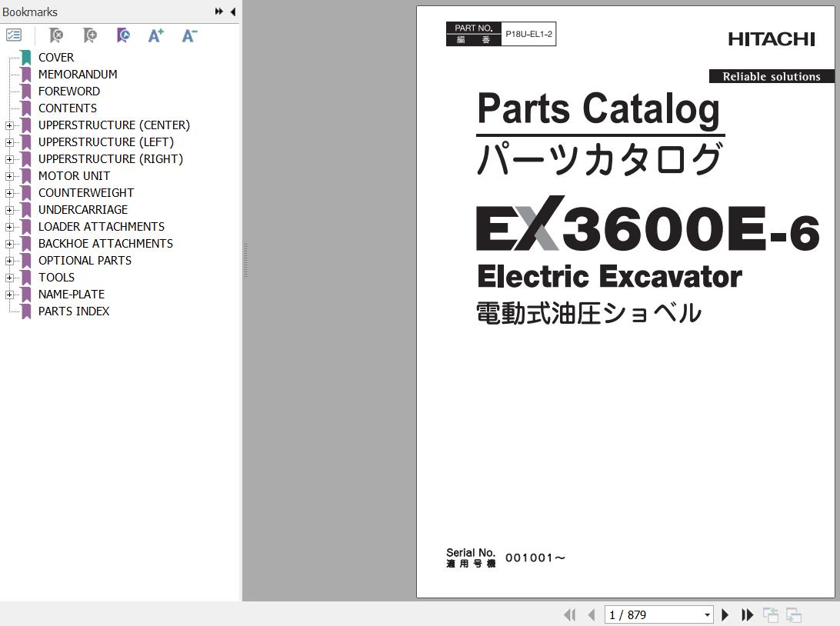
Task: Go to the first page
Action: (570, 614)
